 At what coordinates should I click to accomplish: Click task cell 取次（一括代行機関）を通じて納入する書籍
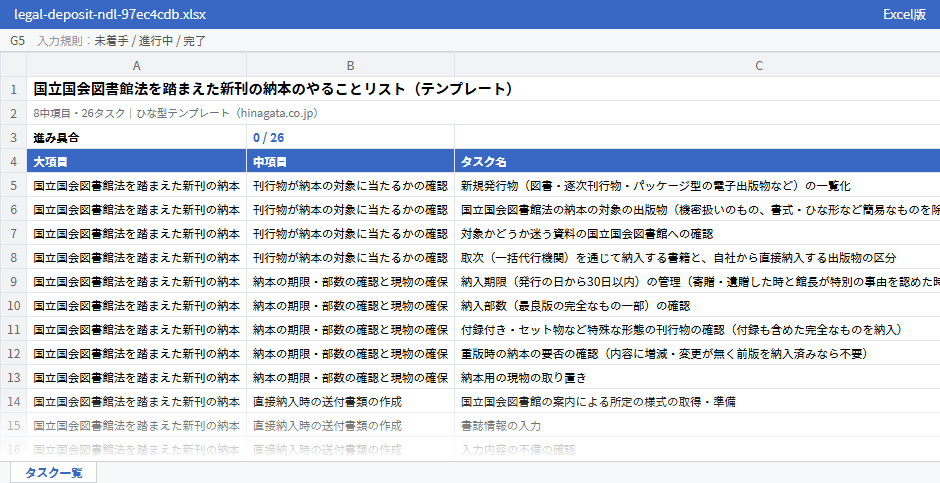(x=697, y=258)
